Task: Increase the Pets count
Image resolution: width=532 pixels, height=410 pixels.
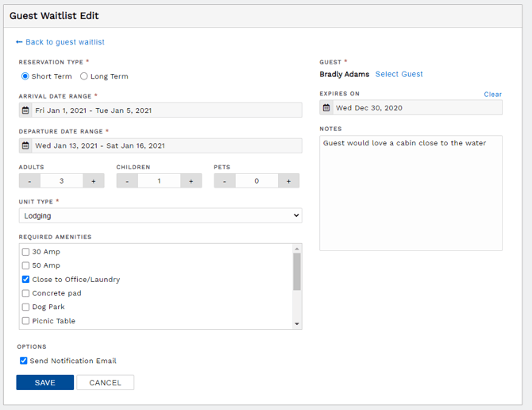Action: click(x=288, y=181)
